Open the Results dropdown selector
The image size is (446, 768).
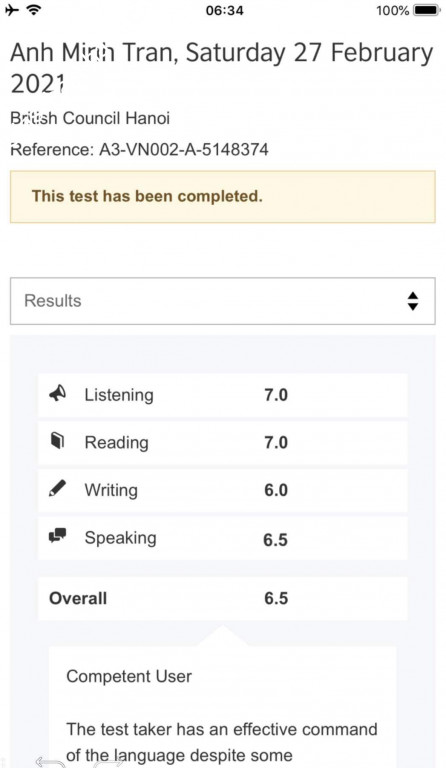(223, 301)
